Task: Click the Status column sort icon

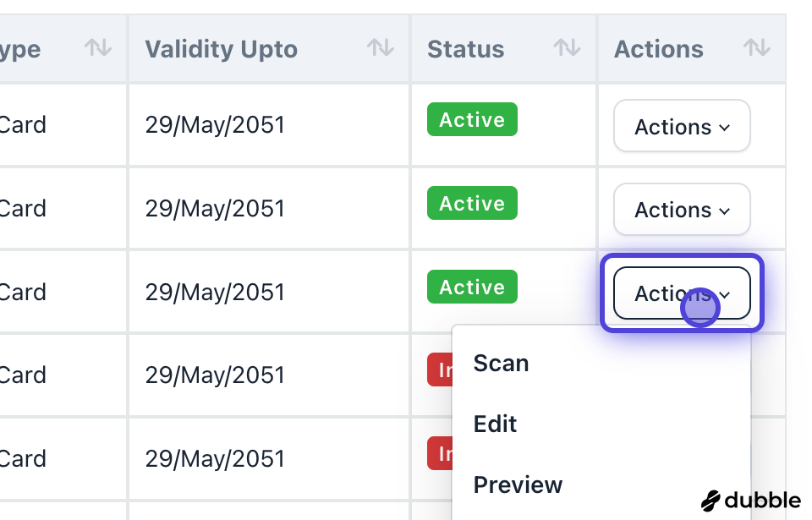Action: [x=567, y=48]
